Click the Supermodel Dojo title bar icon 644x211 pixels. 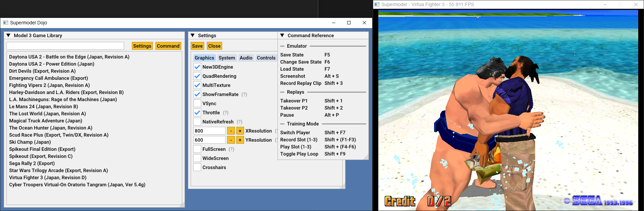(x=5, y=23)
